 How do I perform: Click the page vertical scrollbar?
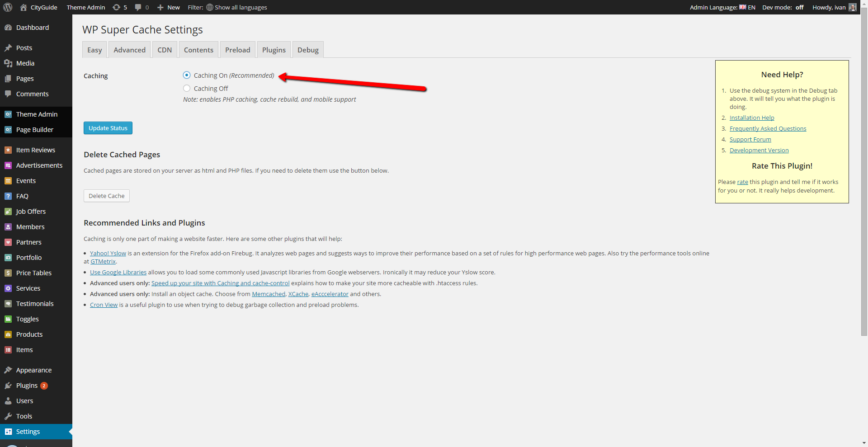tap(864, 172)
